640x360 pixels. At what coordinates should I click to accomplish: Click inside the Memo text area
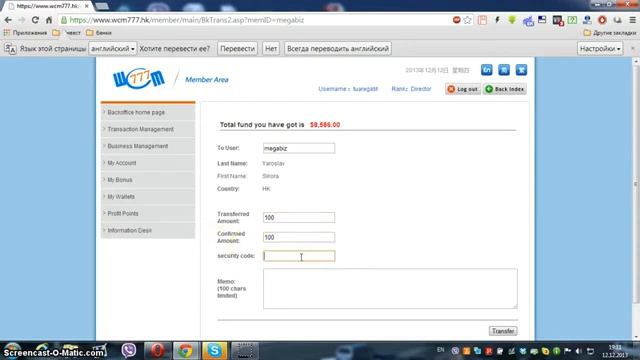[390, 288]
